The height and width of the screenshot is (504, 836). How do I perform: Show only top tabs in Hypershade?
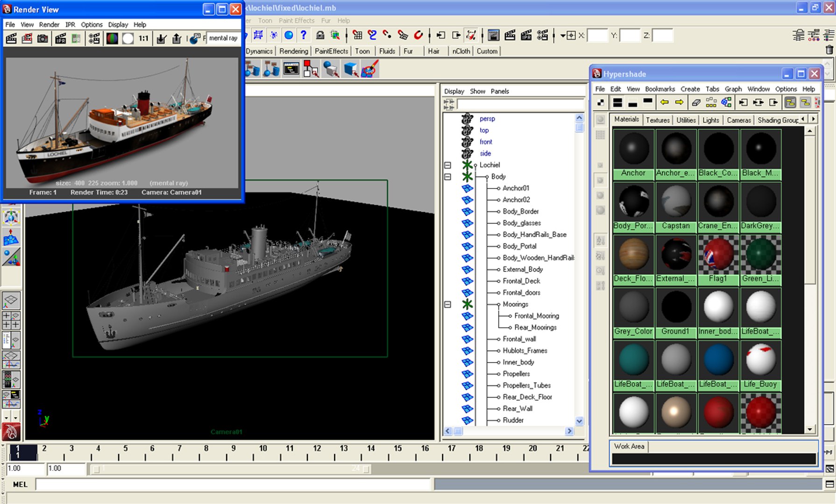648,102
